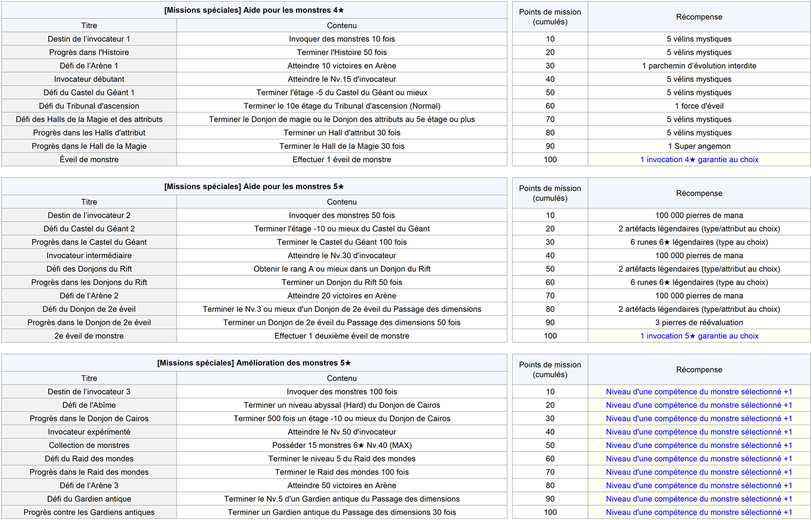Select the "1 parchemin d'évolution interdite" reward cell

tap(699, 66)
